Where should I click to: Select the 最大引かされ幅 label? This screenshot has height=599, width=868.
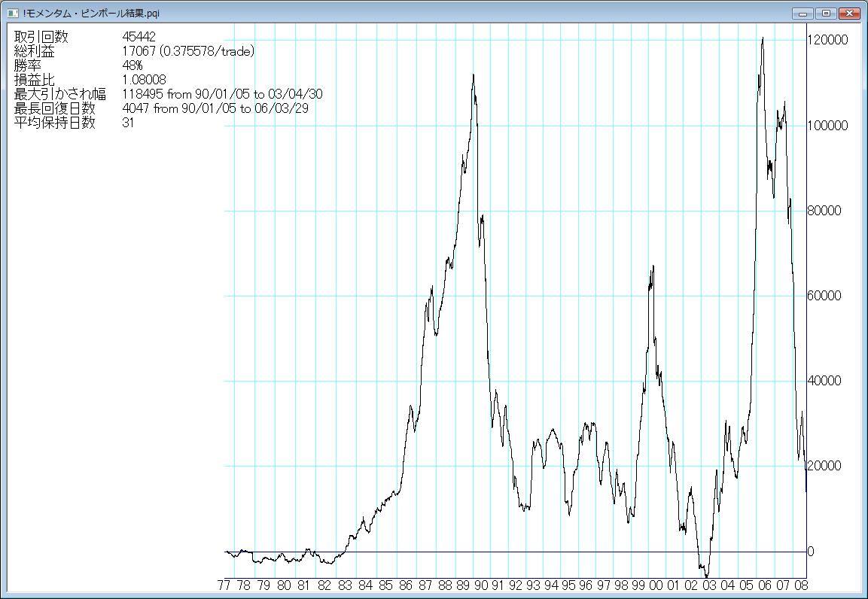tap(60, 94)
